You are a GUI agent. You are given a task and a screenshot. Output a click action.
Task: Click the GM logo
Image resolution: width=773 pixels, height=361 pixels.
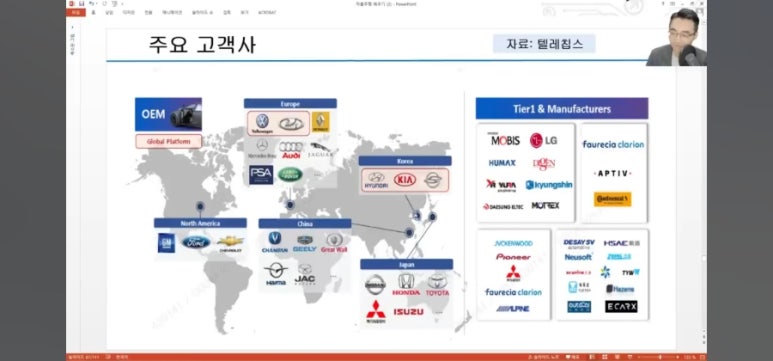[166, 243]
